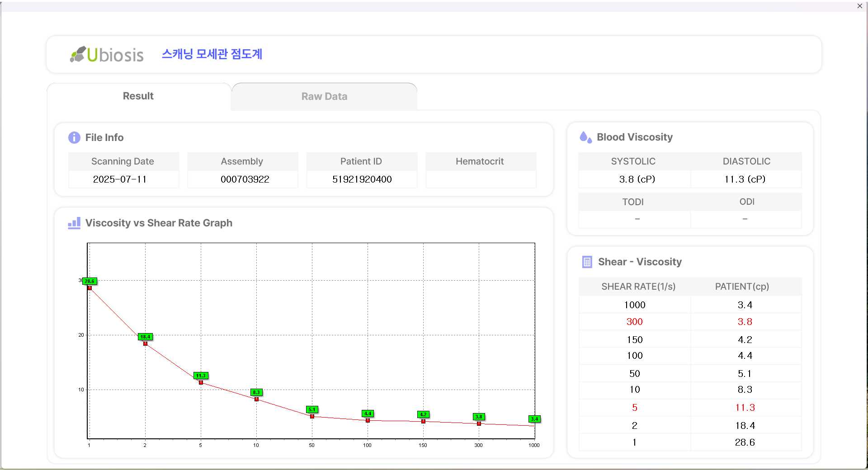Screen dimensions: 868x470
Task: Click the Assembly value 000703922
Action: point(245,179)
